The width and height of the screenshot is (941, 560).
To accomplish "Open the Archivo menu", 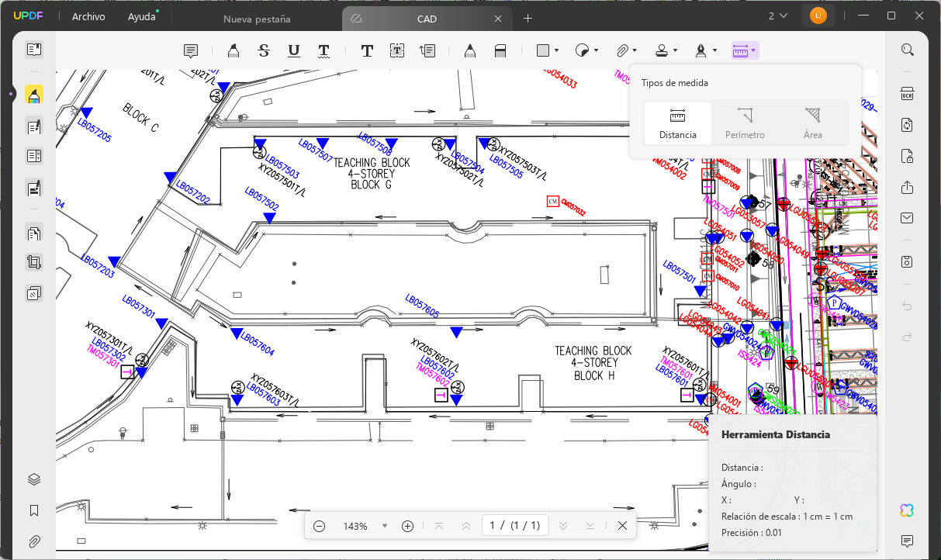I will [x=88, y=16].
